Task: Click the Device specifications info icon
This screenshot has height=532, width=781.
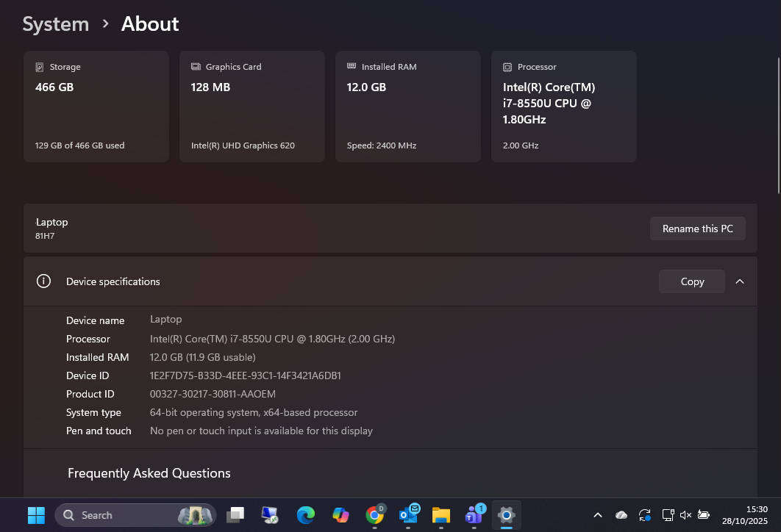Action: coord(44,281)
